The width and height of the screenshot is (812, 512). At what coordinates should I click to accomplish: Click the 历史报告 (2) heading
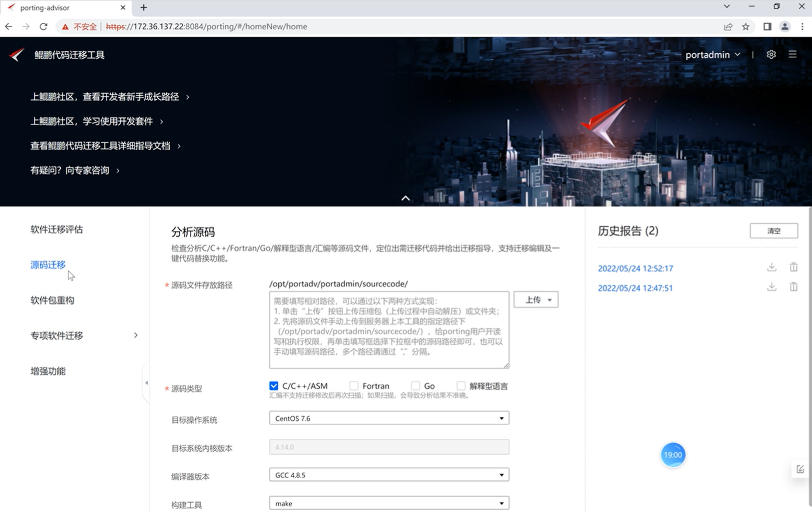tap(628, 231)
